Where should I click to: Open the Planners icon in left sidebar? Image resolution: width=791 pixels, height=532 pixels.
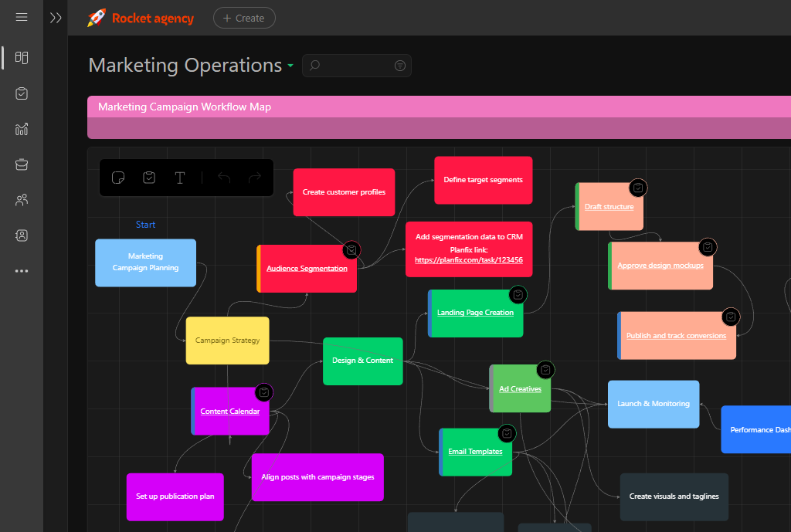(x=22, y=58)
